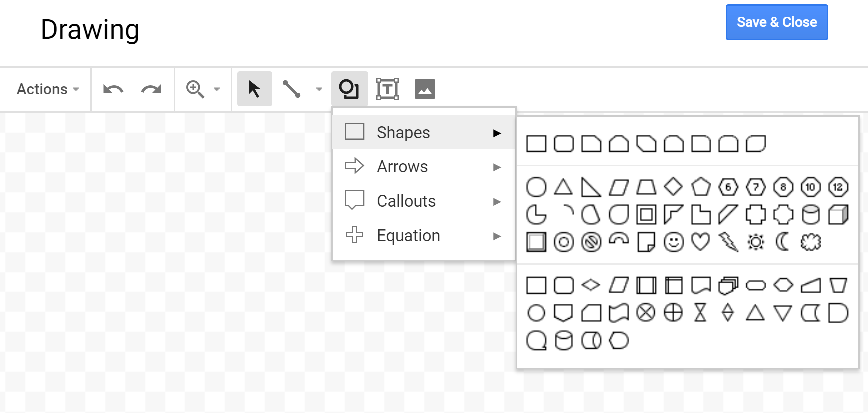Image resolution: width=868 pixels, height=413 pixels.
Task: Insert a Text box
Action: point(387,89)
